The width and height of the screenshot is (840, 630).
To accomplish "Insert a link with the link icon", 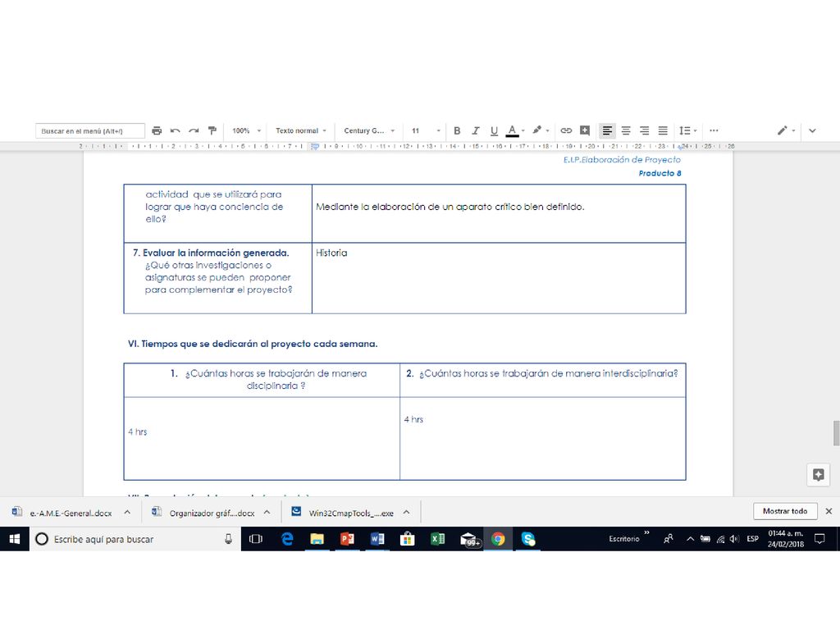I will click(566, 130).
